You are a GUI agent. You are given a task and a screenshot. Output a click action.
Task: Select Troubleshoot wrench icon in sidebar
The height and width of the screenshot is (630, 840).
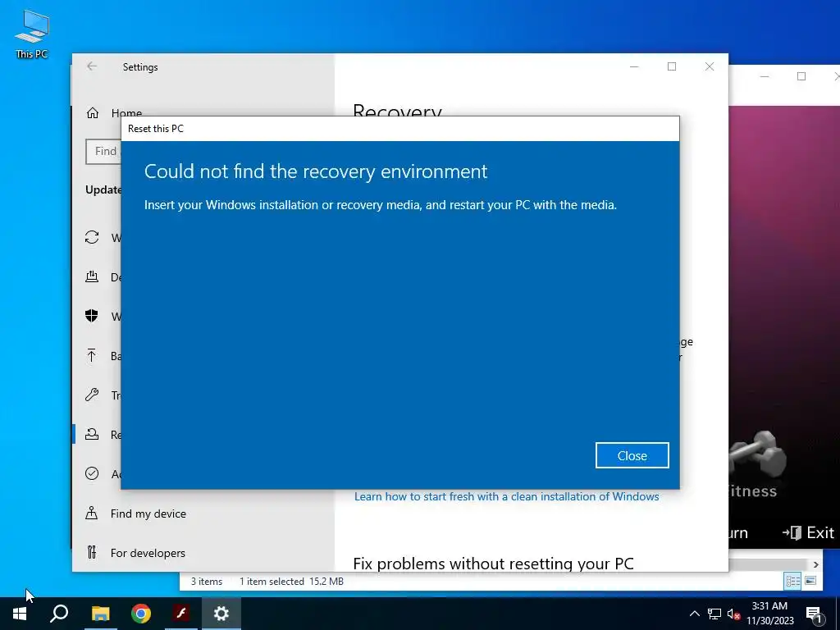coord(92,395)
